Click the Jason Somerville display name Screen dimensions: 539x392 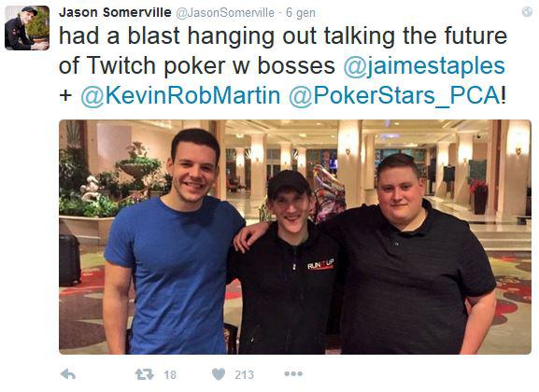[x=115, y=13]
